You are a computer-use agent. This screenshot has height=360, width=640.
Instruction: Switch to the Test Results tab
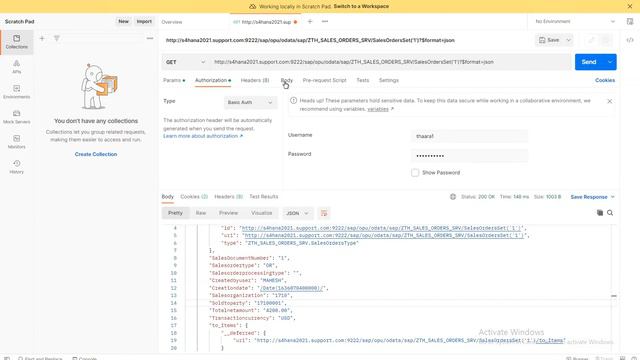[x=264, y=197]
